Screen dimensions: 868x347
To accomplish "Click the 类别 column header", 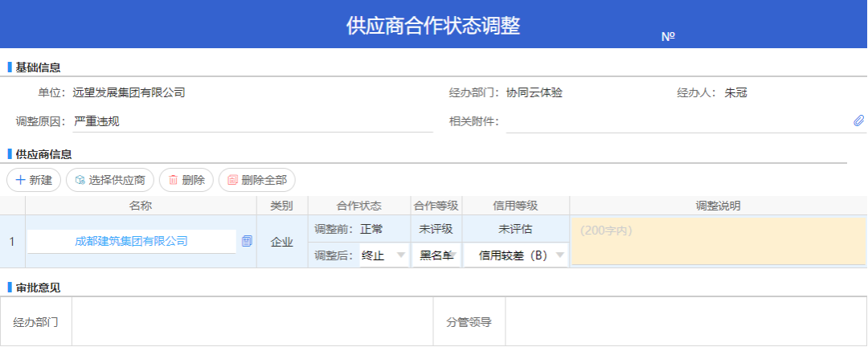I will point(282,206).
